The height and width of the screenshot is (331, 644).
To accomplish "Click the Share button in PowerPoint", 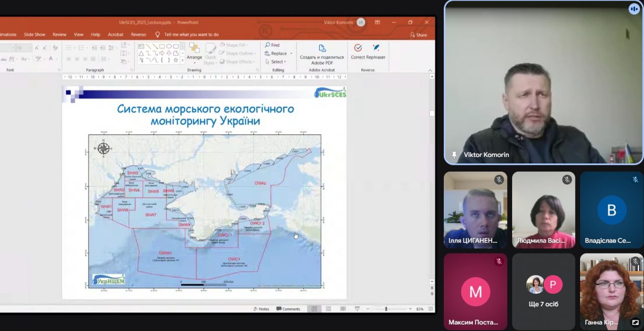I will 418,35.
